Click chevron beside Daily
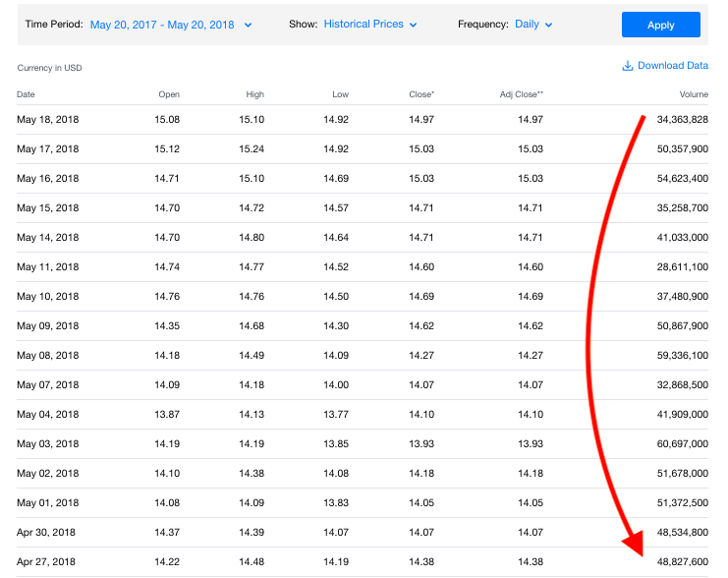Image resolution: width=728 pixels, height=578 pixels. click(x=548, y=26)
